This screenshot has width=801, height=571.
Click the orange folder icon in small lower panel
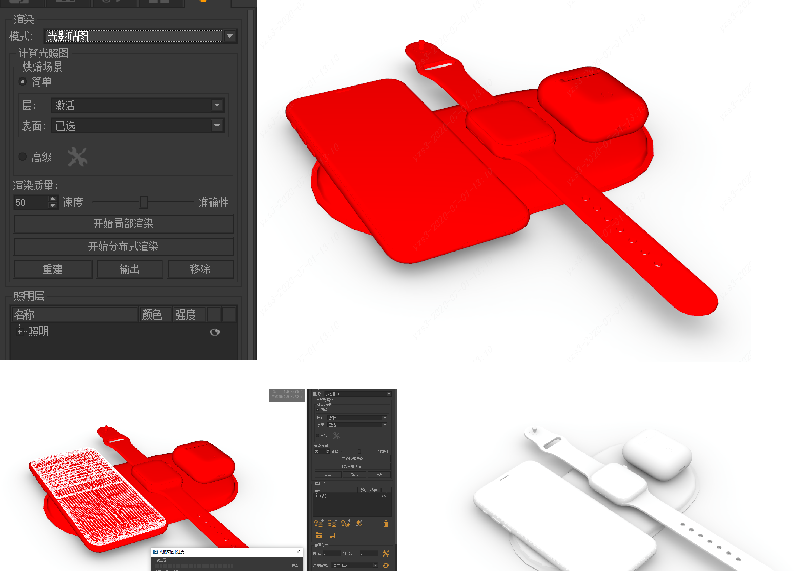point(319,536)
